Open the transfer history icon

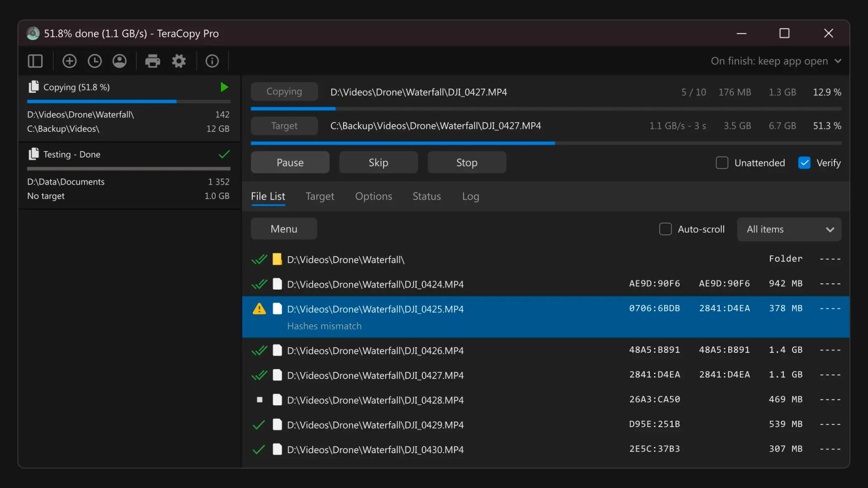95,60
